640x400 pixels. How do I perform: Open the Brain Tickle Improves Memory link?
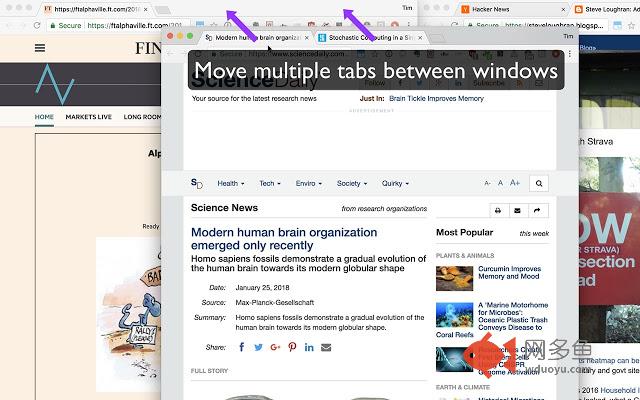436,98
